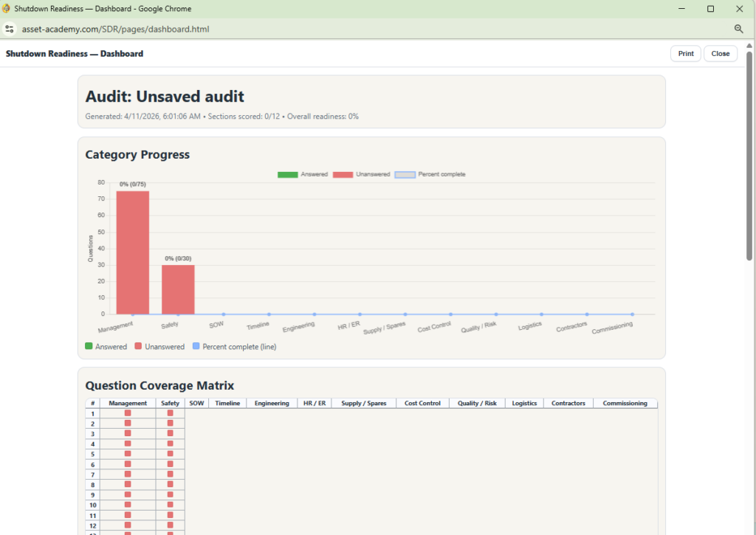Click Management row 10 red square
Viewport: 756px width, 535px height.
(128, 505)
